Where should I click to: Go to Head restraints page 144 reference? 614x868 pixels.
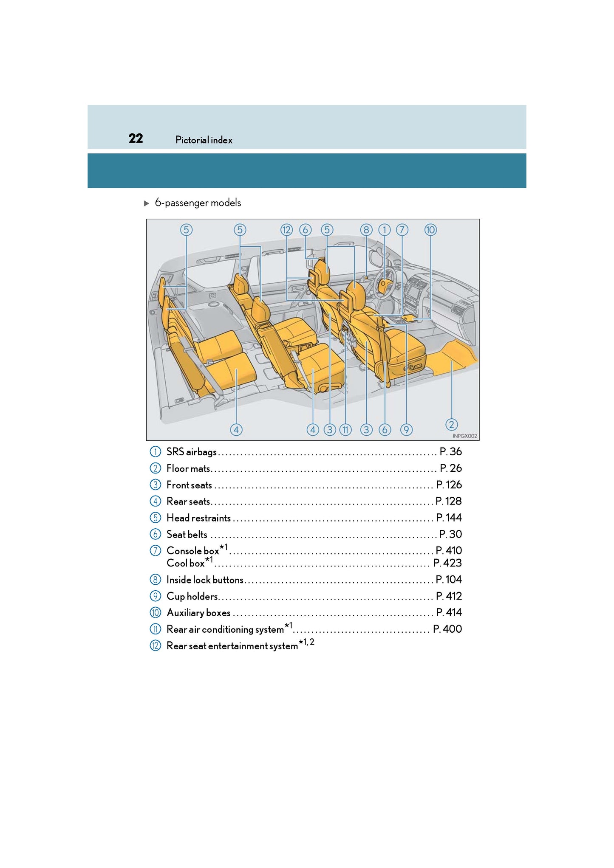click(x=449, y=518)
